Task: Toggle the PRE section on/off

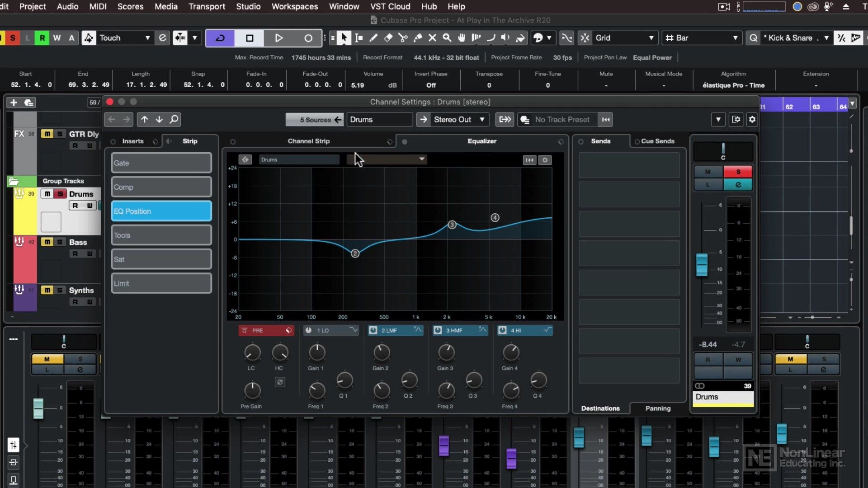Action: pyautogui.click(x=245, y=330)
